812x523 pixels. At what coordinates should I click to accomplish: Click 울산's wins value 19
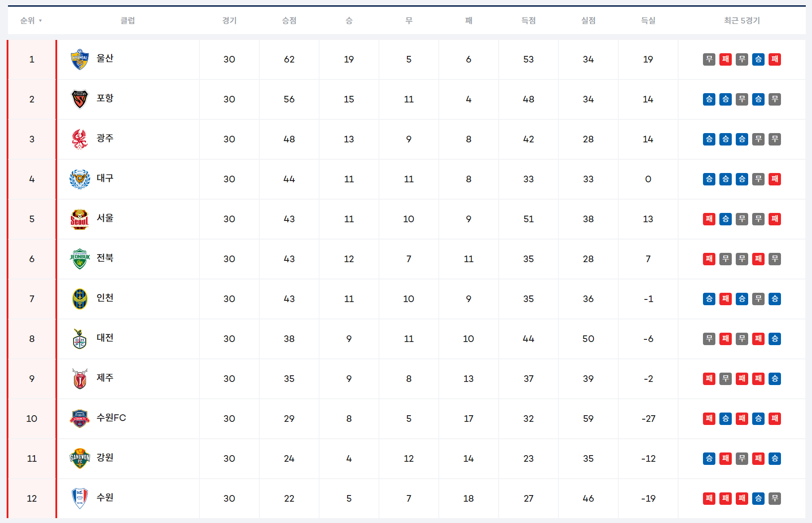349,59
